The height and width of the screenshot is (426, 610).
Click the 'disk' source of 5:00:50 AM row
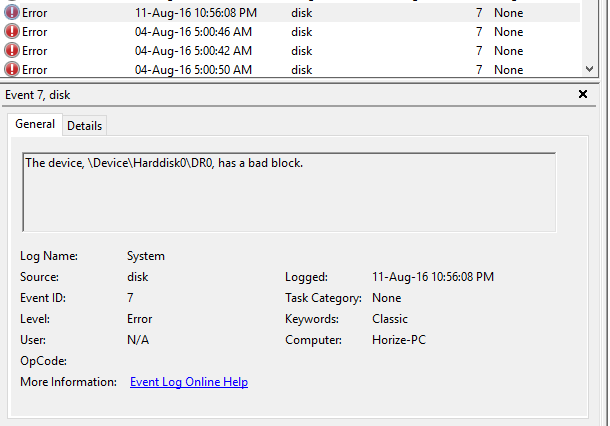[x=301, y=70]
